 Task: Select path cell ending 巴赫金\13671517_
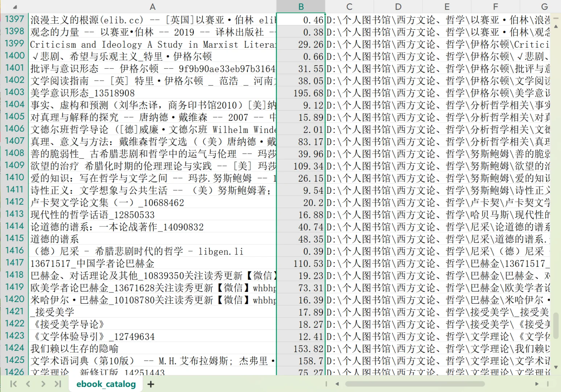[x=438, y=263]
